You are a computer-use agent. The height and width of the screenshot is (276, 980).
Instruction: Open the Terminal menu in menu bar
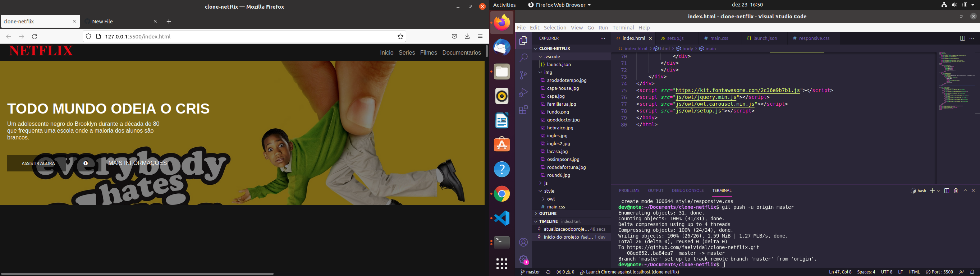click(623, 28)
